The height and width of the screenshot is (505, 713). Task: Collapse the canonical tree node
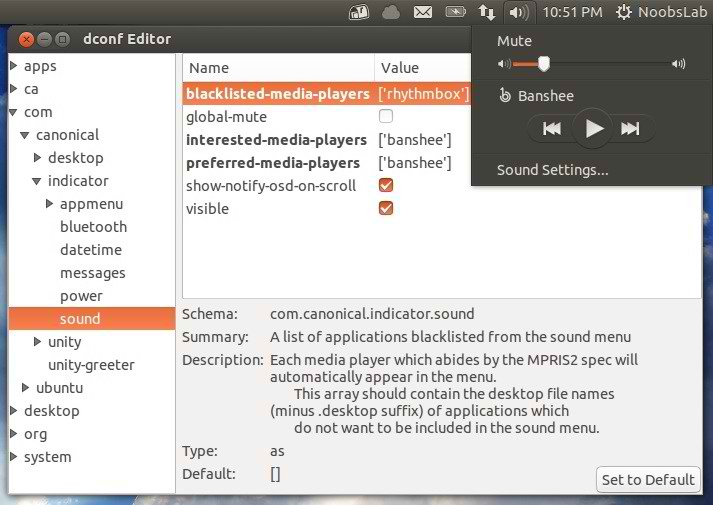[x=25, y=135]
